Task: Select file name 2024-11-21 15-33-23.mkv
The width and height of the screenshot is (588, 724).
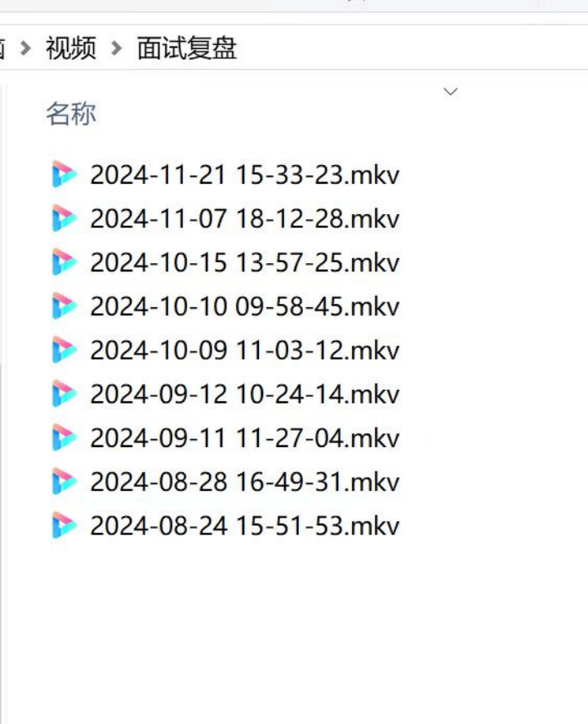Action: pos(245,175)
